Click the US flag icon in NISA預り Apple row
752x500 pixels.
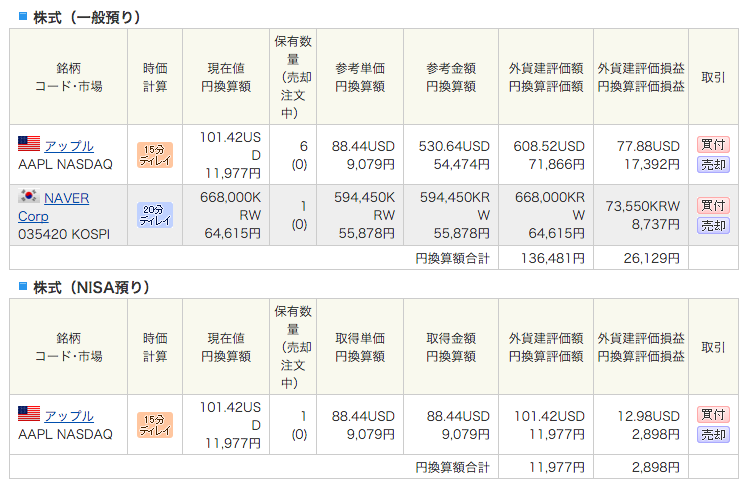(29, 413)
